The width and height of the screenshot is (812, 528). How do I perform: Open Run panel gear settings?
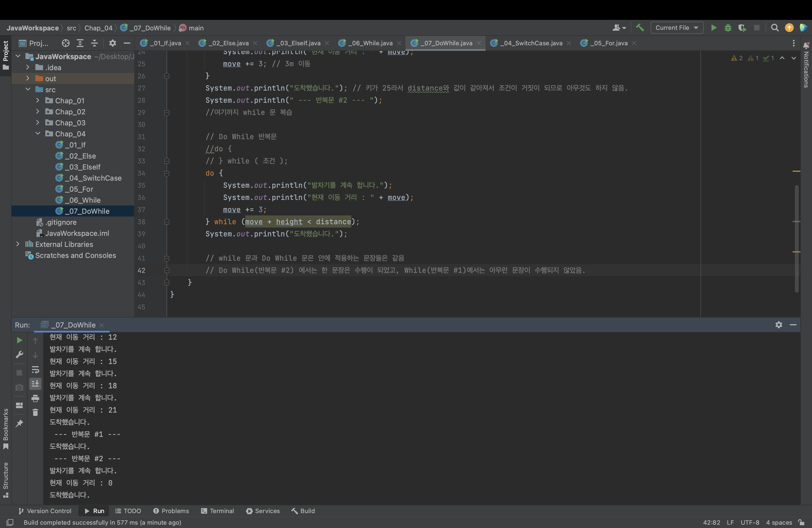(x=779, y=325)
